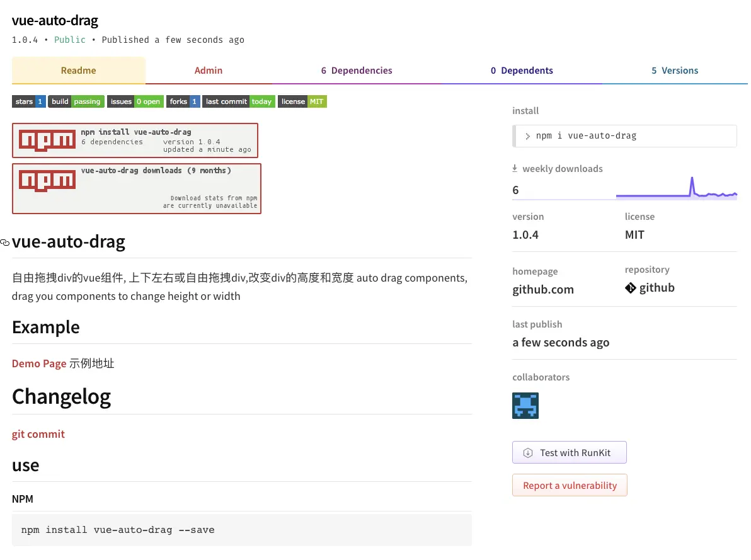The image size is (751, 560).
Task: Click the forks 1 badge
Action: (x=183, y=101)
